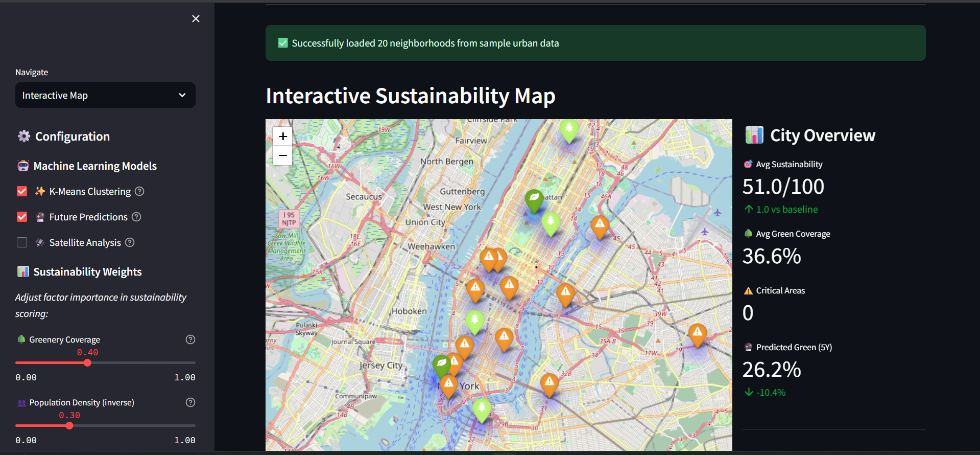Click the orange warning marker left of York label

click(x=448, y=386)
